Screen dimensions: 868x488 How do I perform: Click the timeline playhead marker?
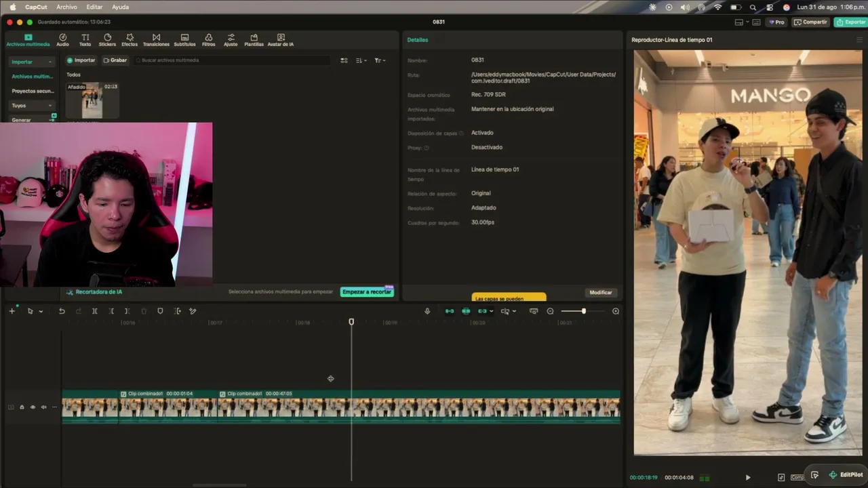click(x=351, y=322)
